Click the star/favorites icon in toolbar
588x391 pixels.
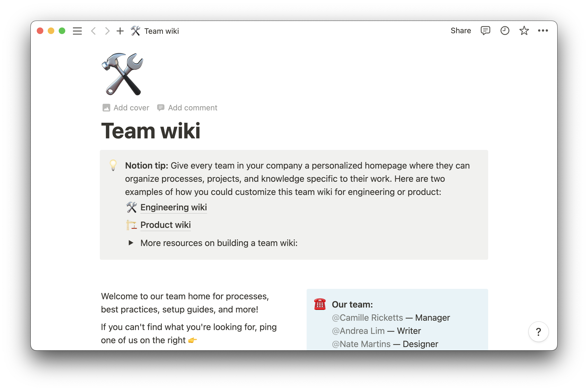[x=523, y=30]
